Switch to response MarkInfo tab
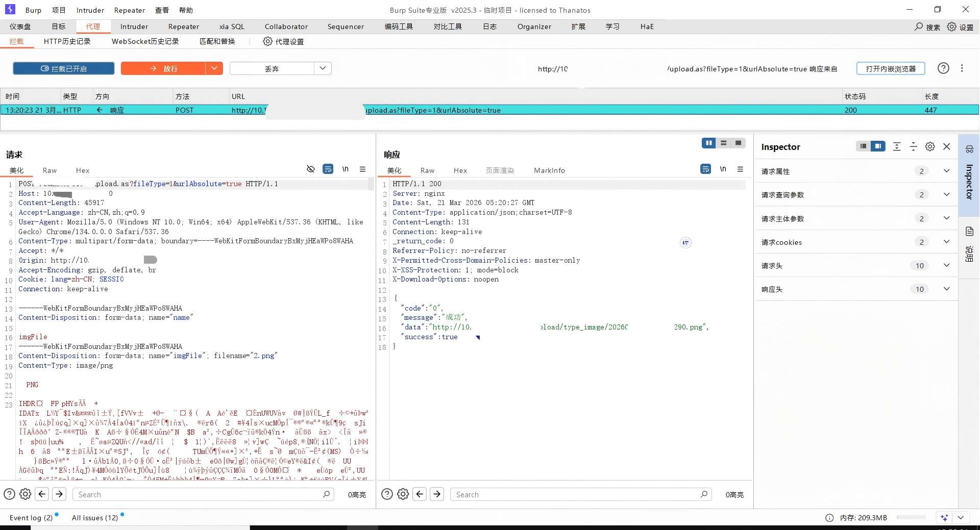 pyautogui.click(x=549, y=170)
